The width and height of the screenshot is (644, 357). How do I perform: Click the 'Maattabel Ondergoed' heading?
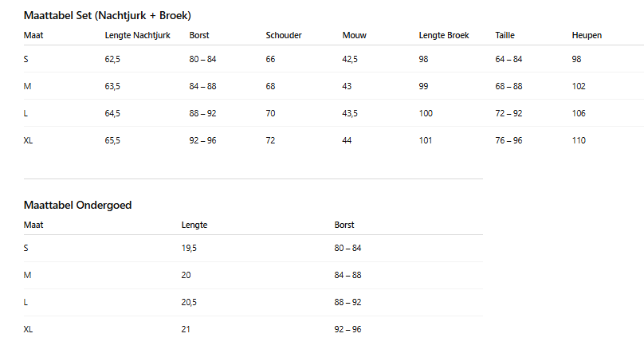click(x=77, y=205)
